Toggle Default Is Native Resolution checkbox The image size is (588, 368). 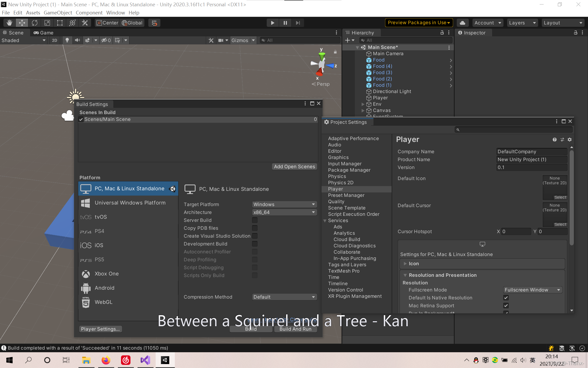(x=506, y=298)
